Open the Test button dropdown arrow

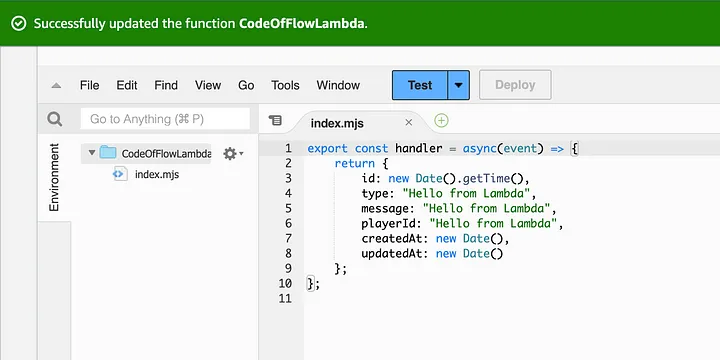coord(458,85)
